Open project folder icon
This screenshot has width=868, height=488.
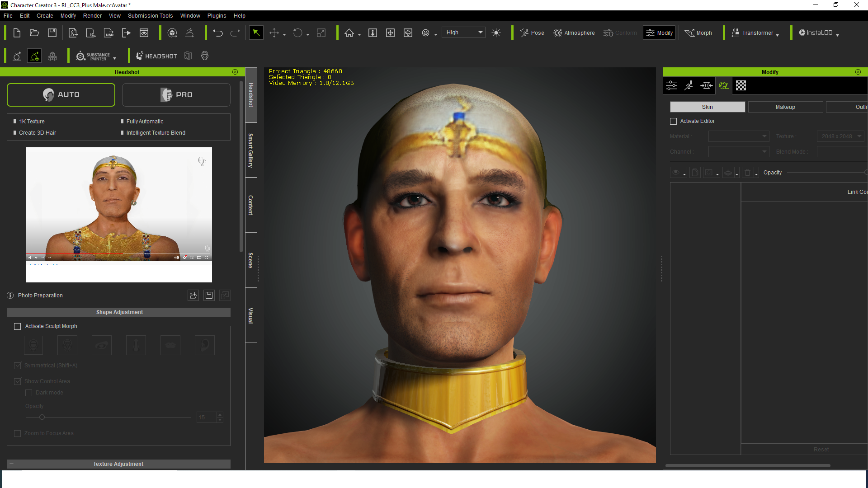[34, 33]
